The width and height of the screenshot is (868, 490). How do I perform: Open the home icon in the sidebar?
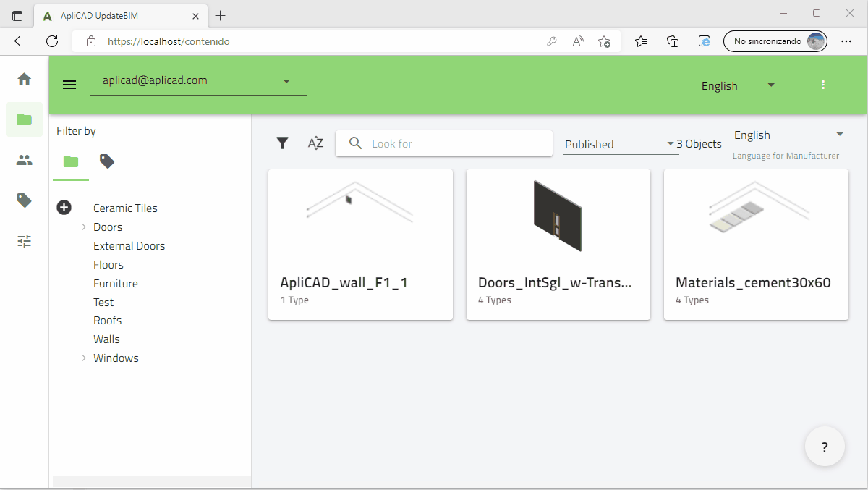[25, 79]
